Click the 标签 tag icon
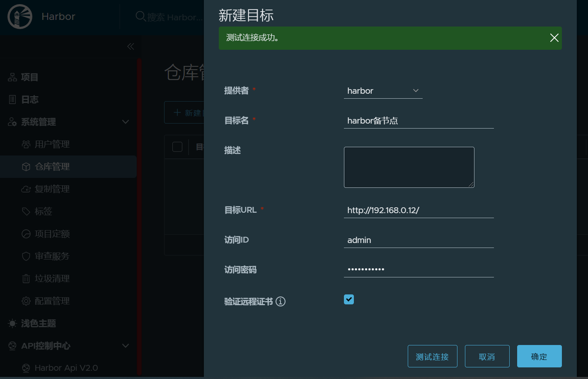The image size is (588, 379). tap(26, 211)
